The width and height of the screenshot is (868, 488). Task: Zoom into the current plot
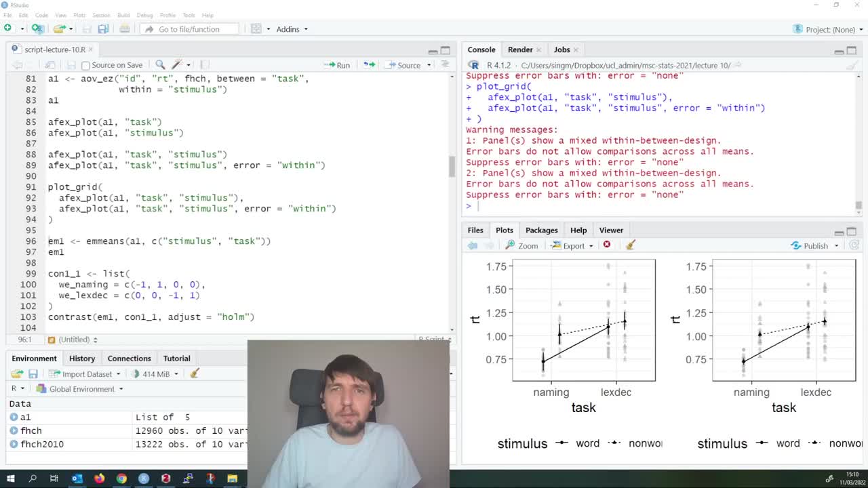coord(522,245)
